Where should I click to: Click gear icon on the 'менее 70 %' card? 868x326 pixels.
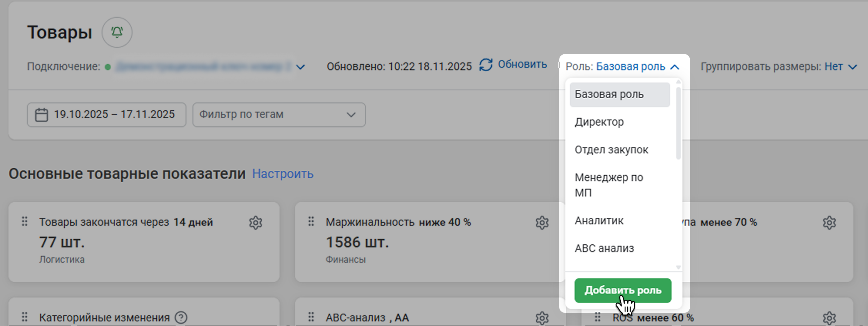coord(829,223)
